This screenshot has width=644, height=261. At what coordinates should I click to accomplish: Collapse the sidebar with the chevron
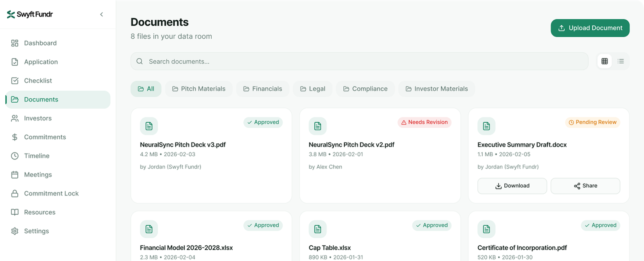101,14
